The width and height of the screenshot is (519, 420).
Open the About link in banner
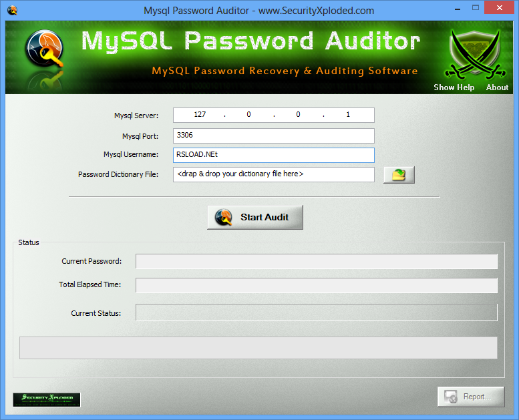coord(497,87)
